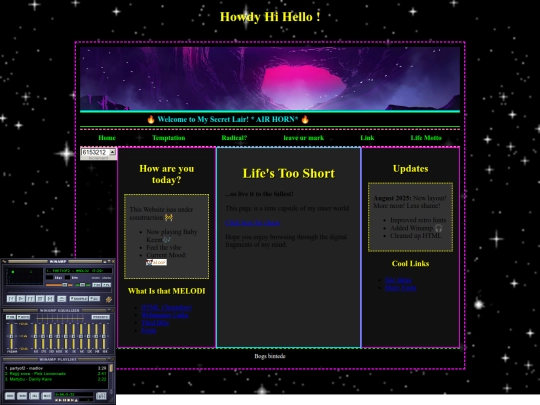
Task: Open the Radical? nav link
Action: point(234,138)
